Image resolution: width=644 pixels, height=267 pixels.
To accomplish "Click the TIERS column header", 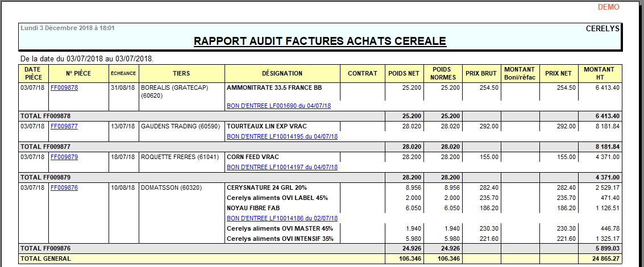I will (x=181, y=73).
